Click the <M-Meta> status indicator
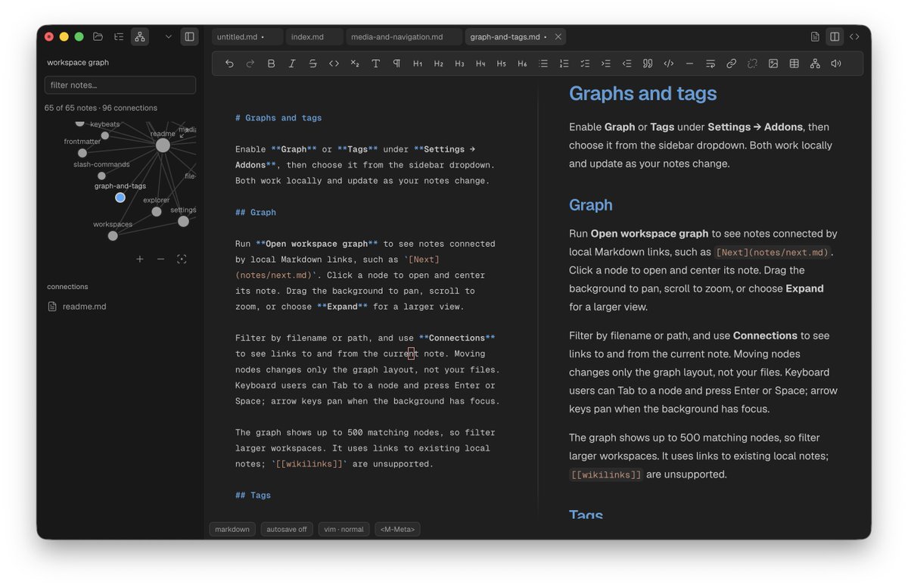 coord(397,529)
